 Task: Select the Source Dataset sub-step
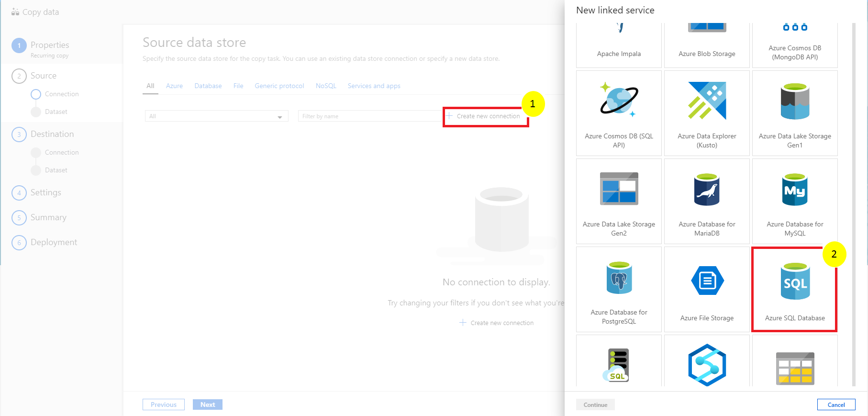[49, 112]
